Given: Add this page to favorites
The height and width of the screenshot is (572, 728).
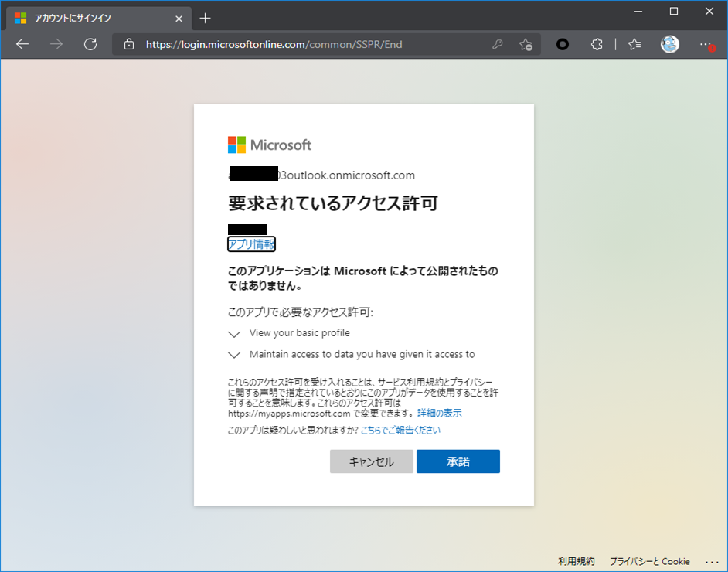Looking at the screenshot, I should [526, 44].
